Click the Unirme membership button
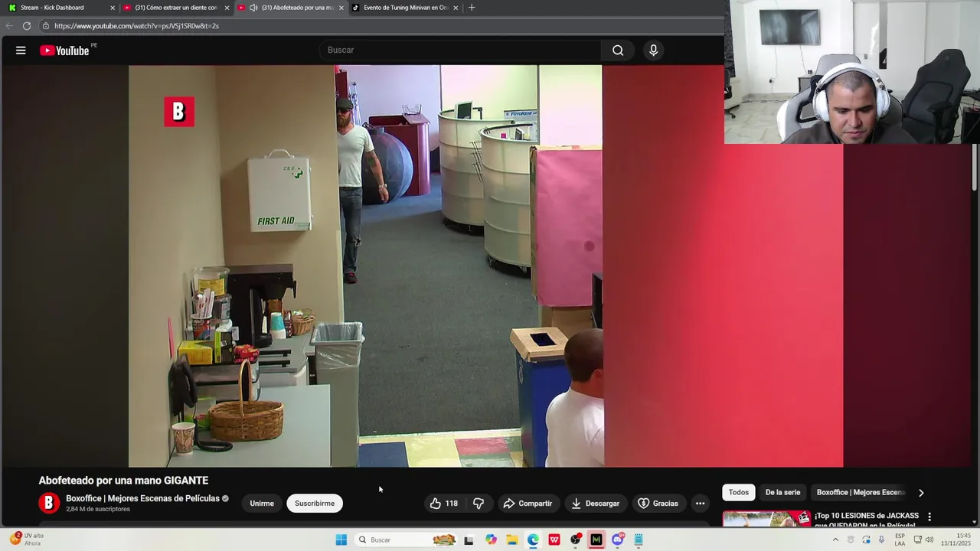This screenshot has height=551, width=980. click(x=262, y=504)
